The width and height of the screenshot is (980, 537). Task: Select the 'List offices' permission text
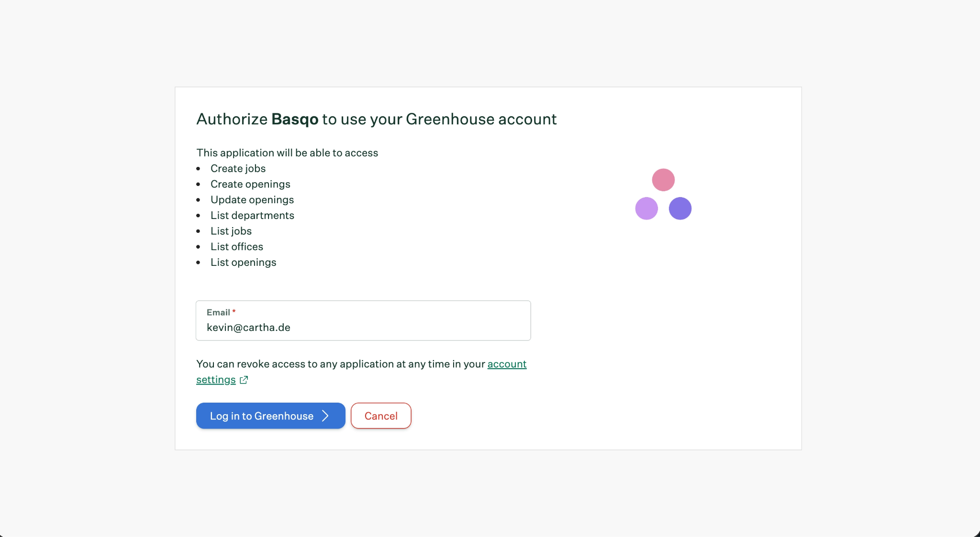(237, 247)
